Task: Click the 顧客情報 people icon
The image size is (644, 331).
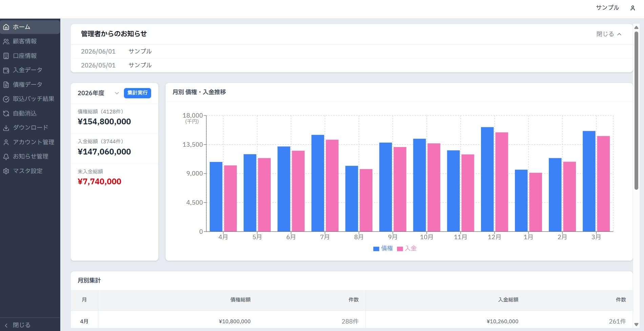Action: [x=6, y=41]
